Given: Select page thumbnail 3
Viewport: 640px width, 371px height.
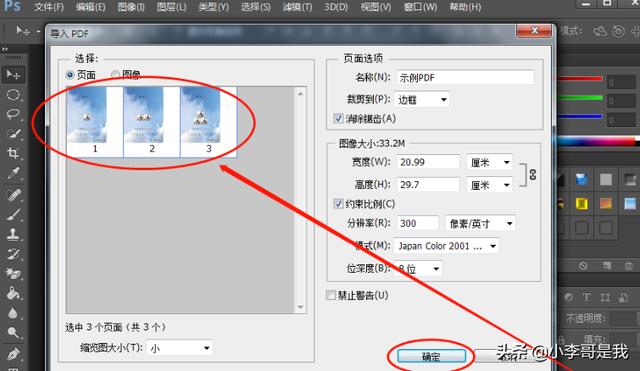Looking at the screenshot, I should tap(209, 122).
